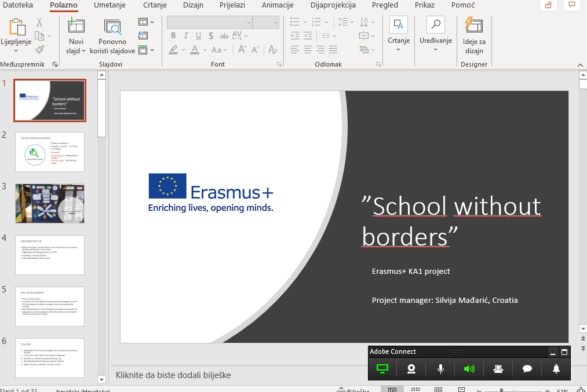587x392 pixels.
Task: Switch to Reading view in status bar
Action: [x=439, y=390]
